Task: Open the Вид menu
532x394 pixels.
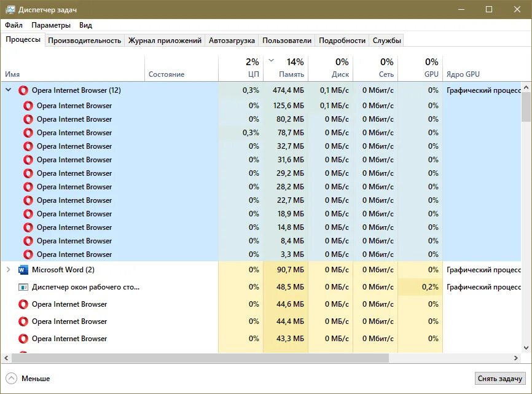Action: coord(85,25)
